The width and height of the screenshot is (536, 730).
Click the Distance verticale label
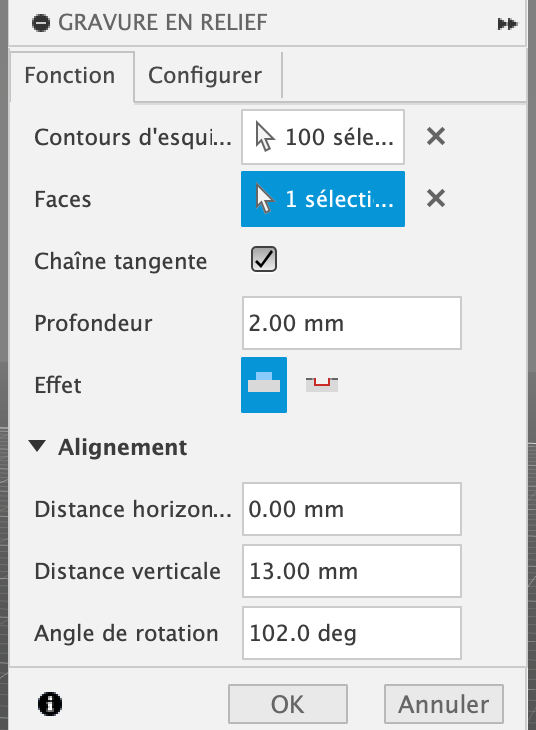[127, 571]
